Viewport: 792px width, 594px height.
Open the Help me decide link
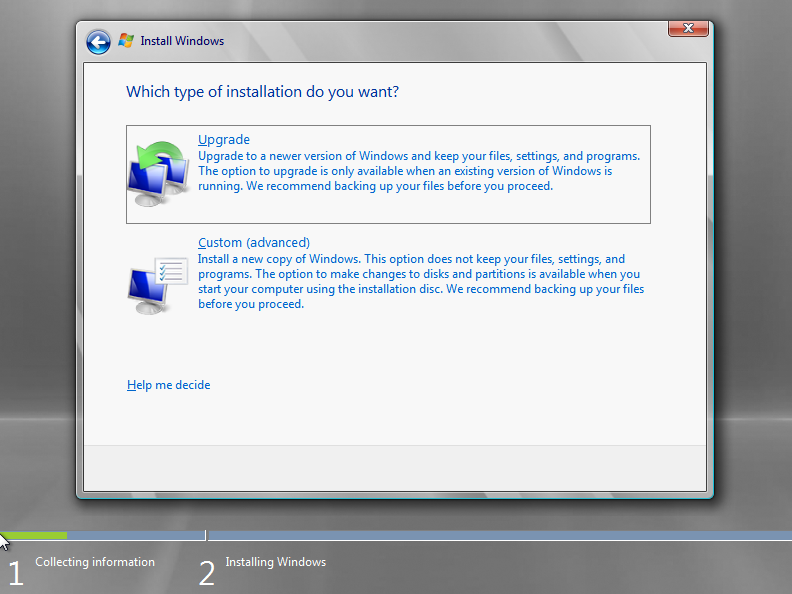(168, 385)
